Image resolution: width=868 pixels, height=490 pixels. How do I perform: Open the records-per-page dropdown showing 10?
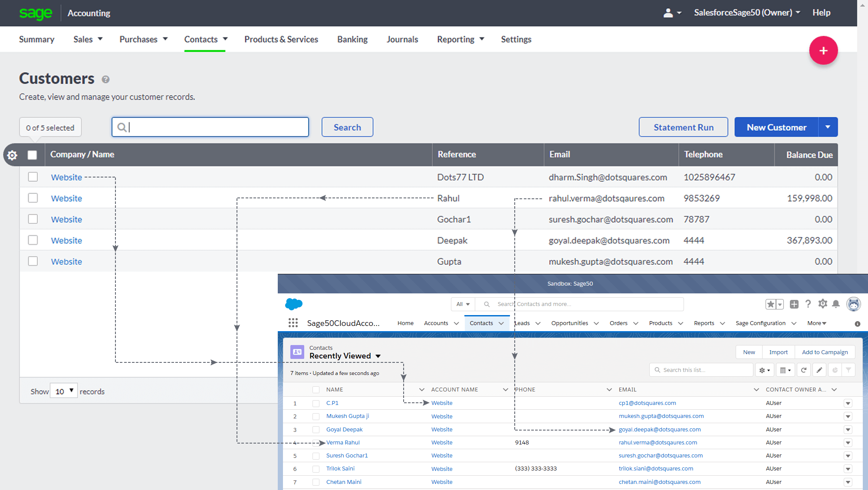pyautogui.click(x=64, y=391)
